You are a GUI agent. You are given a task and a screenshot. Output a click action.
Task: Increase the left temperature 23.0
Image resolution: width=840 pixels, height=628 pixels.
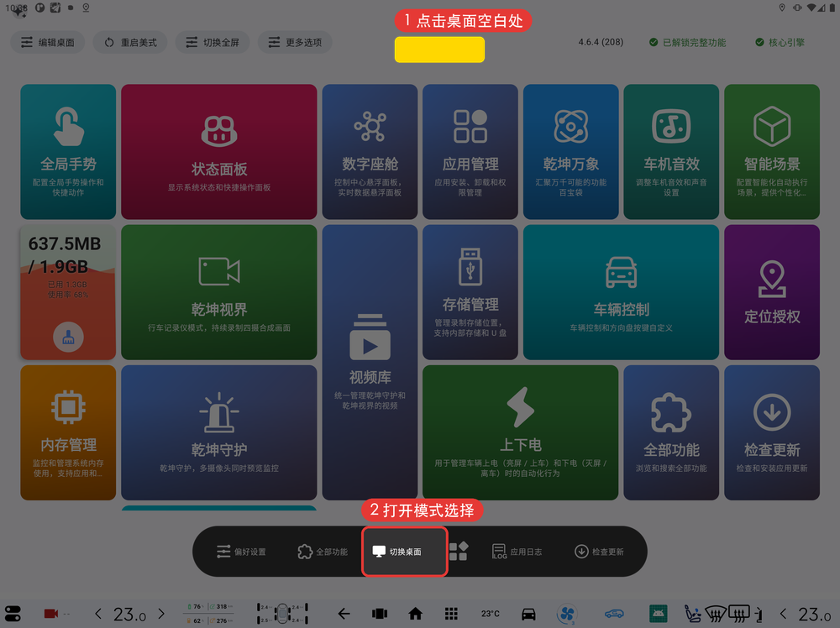click(x=161, y=614)
